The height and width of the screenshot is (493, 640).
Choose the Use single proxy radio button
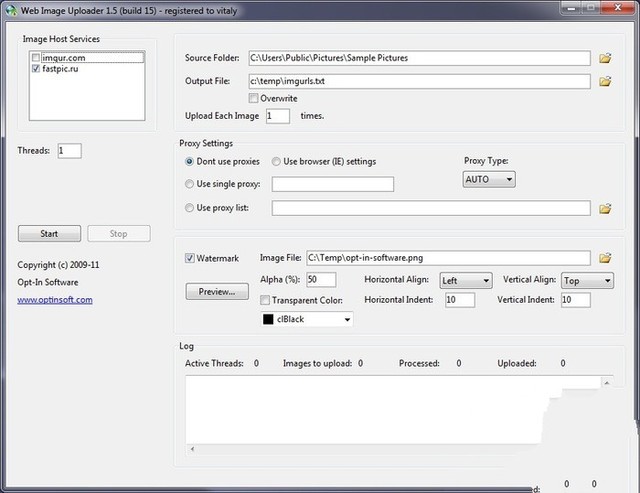pos(190,184)
